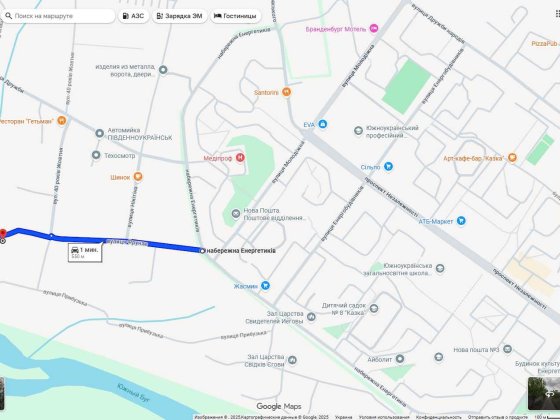
Task: Show Зарядка ЭМ charging stations
Action: [180, 16]
